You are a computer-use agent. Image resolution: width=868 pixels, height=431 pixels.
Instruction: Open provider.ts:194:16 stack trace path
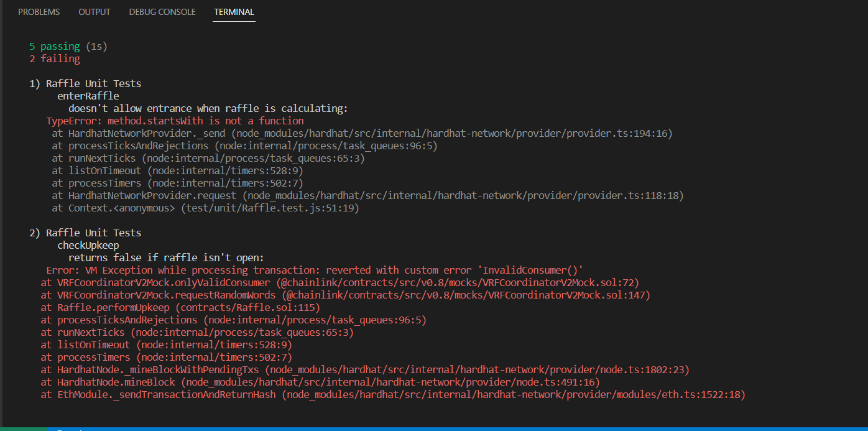453,134
